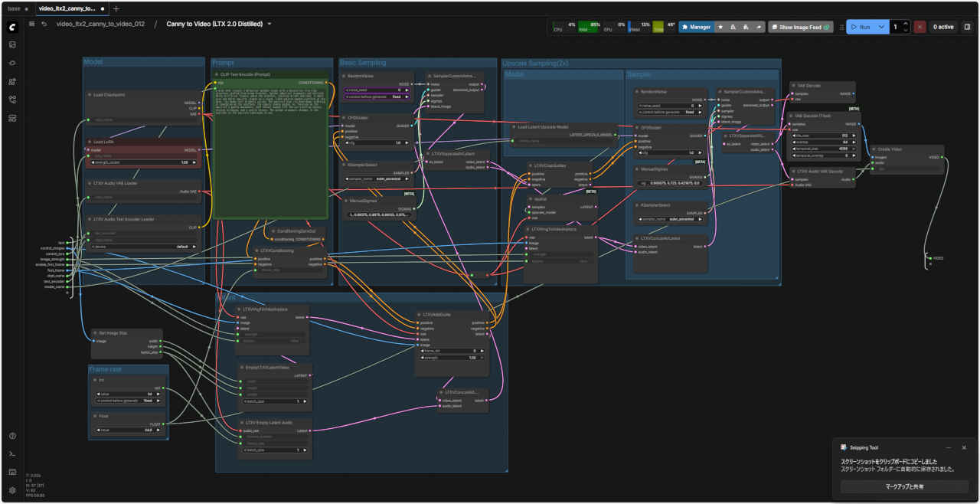The image size is (980, 504).
Task: Open Canny to Video subgraph dropdown
Action: pyautogui.click(x=269, y=25)
